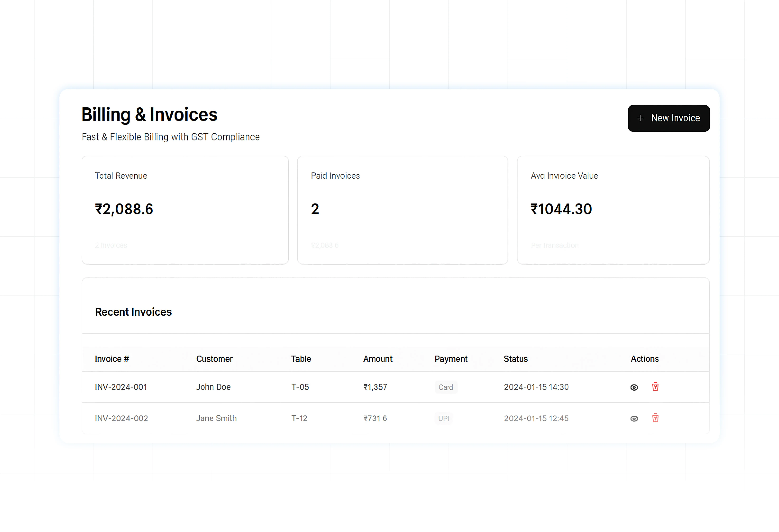Delete invoice INV-2024-002 using trash icon
The width and height of the screenshot is (779, 532).
coord(655,418)
